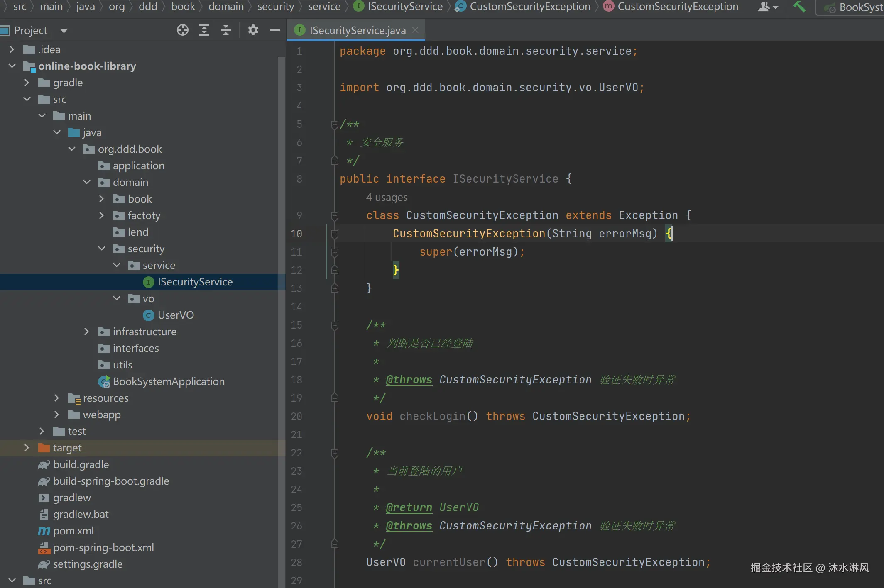Click the locate/select opened file crosshair icon
Image resolution: width=884 pixels, height=588 pixels.
[x=182, y=30]
